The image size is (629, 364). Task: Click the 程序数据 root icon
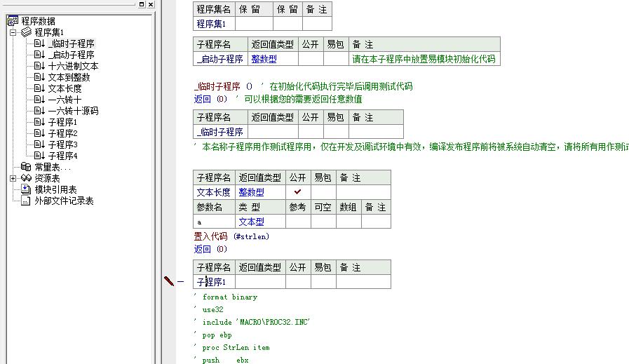(x=13, y=21)
